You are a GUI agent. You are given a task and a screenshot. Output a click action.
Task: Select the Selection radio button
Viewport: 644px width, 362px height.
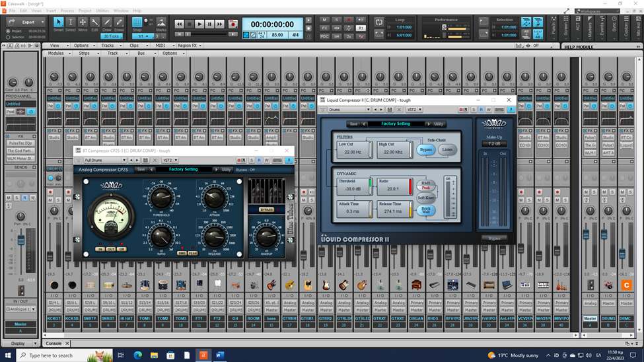(x=8, y=37)
